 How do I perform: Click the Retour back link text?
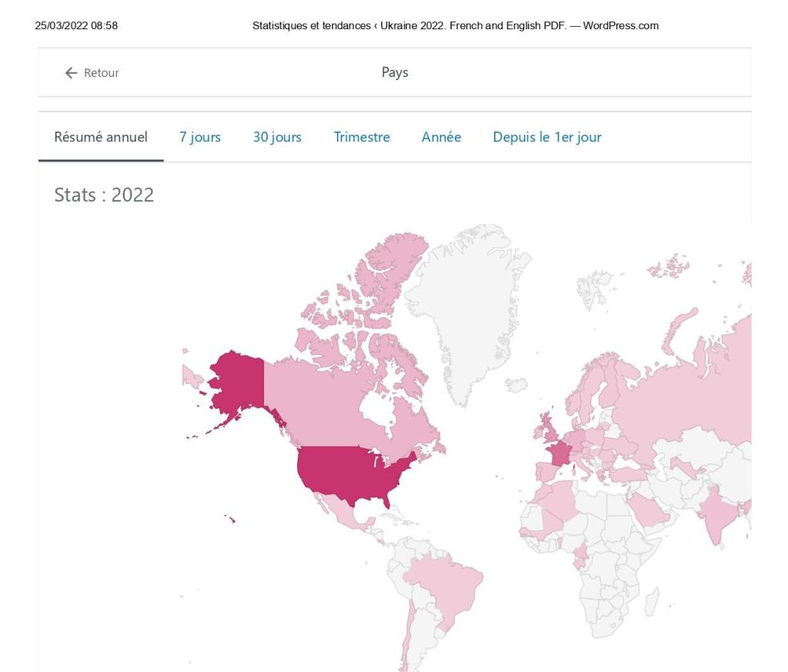coord(101,73)
